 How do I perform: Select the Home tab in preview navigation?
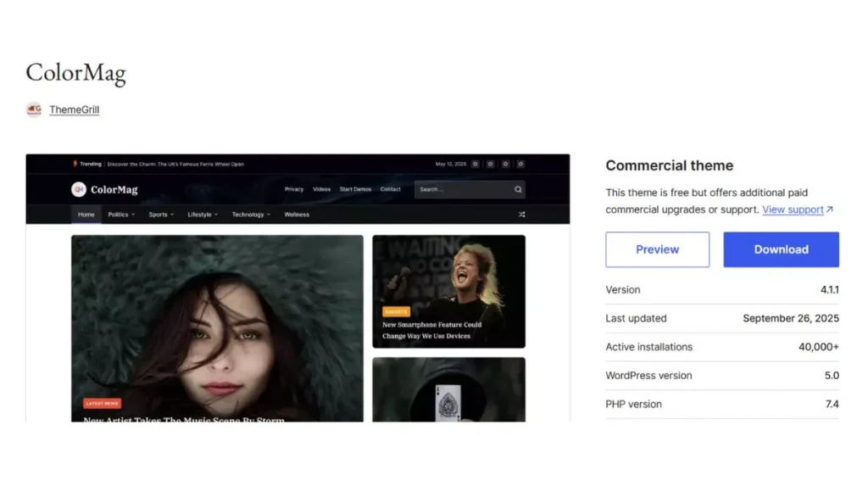pos(86,215)
